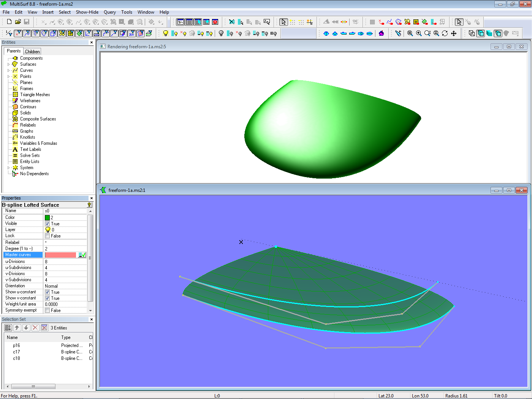Screen dimensions: 532x399
Task: Click the home view house icon
Action: tap(381, 33)
